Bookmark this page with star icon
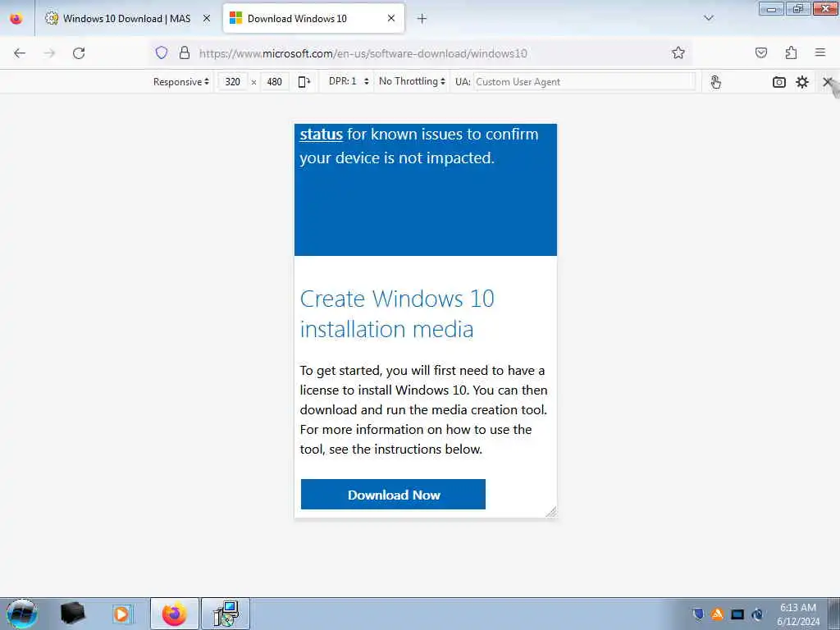This screenshot has width=840, height=630. click(x=678, y=52)
